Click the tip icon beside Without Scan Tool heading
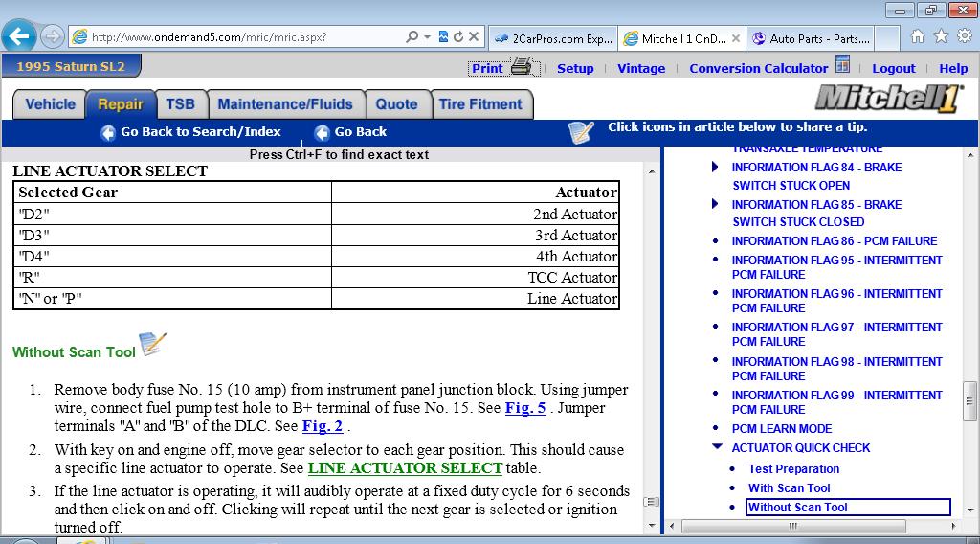 click(x=152, y=344)
